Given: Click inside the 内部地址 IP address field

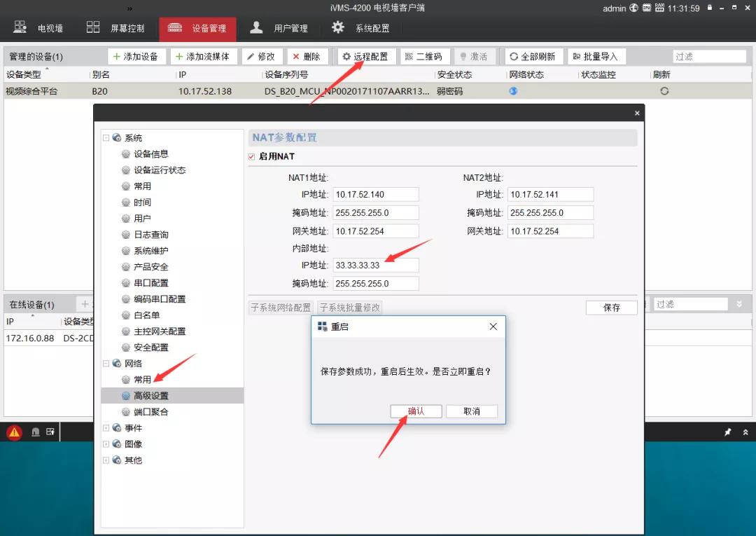Looking at the screenshot, I should pos(376,265).
